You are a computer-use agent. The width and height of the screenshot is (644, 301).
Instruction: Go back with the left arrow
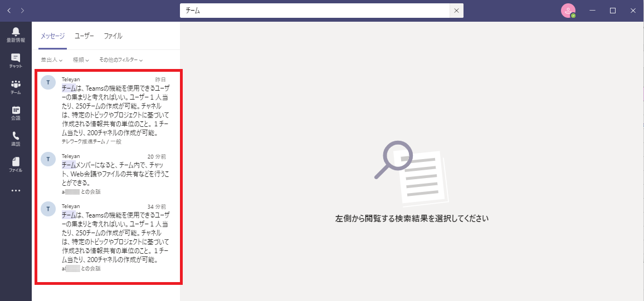coord(9,11)
